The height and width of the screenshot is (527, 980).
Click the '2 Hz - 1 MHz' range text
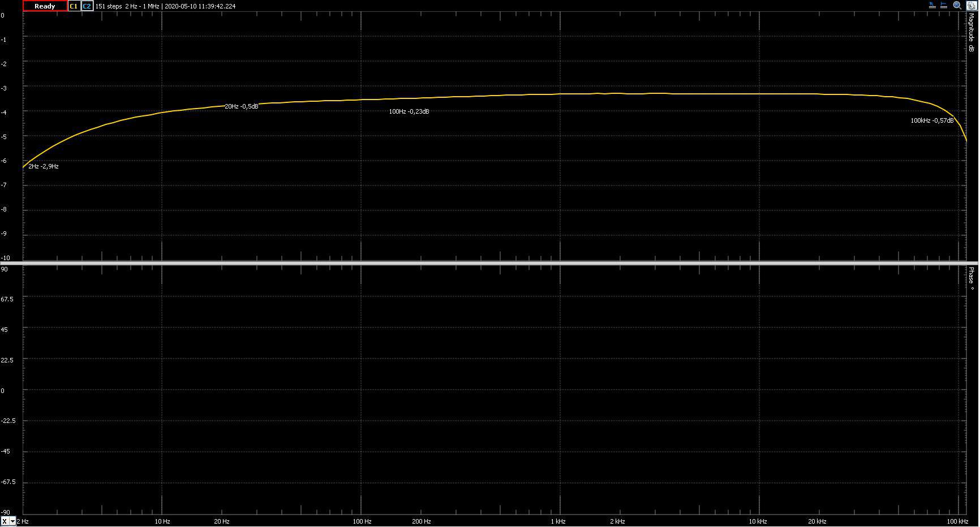click(142, 6)
